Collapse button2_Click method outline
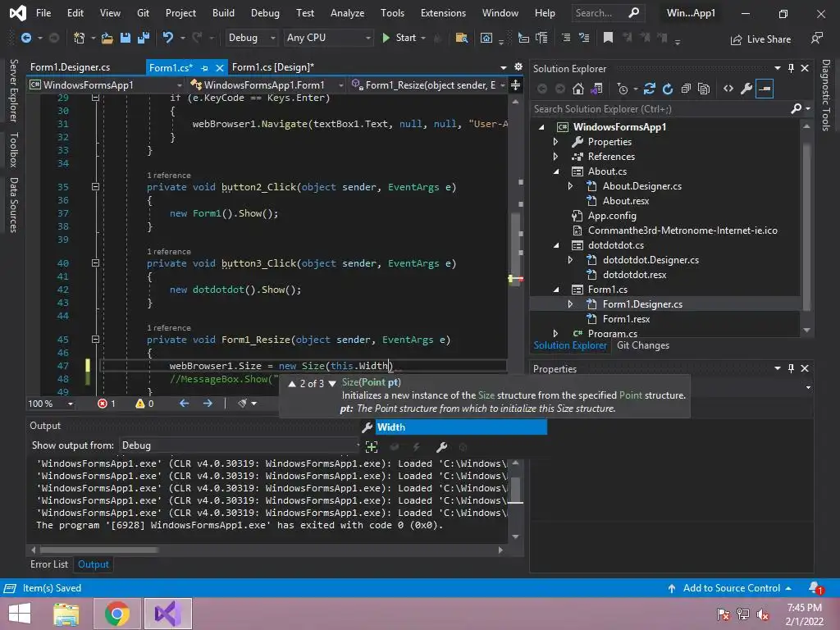The height and width of the screenshot is (630, 840). [95, 187]
